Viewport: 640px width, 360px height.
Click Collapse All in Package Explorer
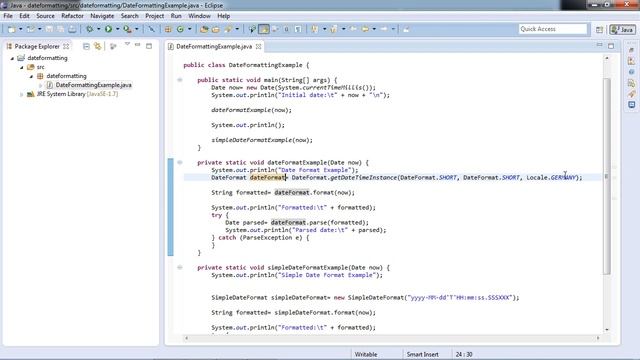[86, 47]
